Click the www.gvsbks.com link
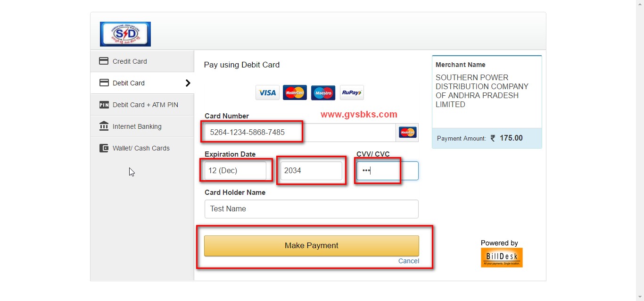The height and width of the screenshot is (301, 644). pos(359,114)
